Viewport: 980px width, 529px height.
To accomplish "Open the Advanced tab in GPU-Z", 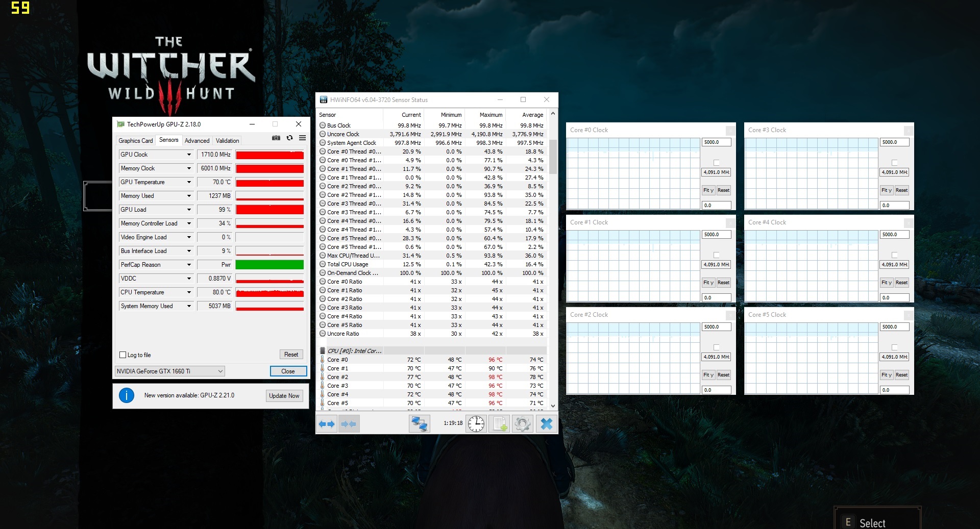I will click(x=197, y=141).
